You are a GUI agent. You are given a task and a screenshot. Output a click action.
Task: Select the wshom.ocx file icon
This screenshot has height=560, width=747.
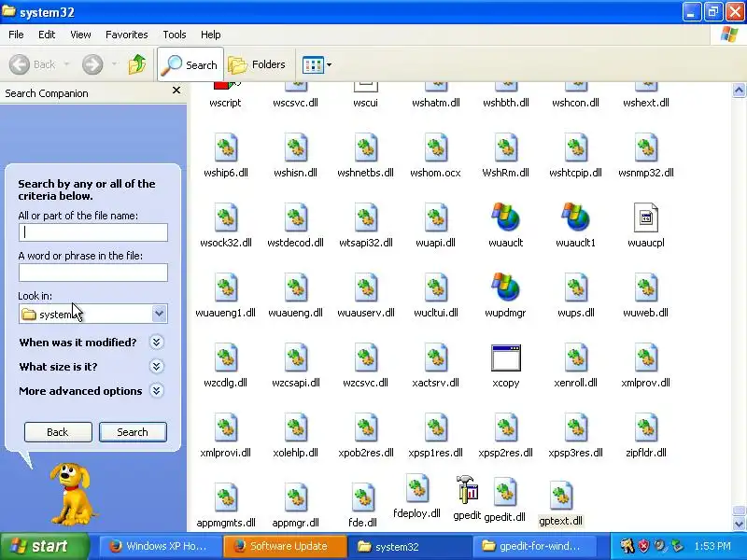click(x=435, y=147)
